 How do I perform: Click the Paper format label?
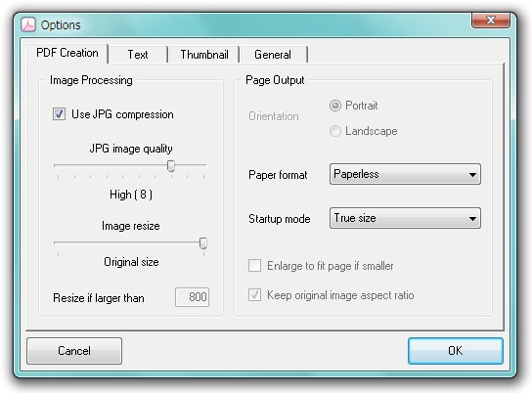coord(278,175)
